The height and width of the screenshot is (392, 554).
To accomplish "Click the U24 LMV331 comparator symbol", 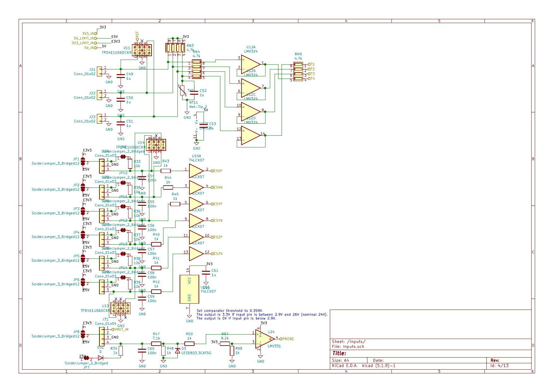I will pyautogui.click(x=264, y=339).
